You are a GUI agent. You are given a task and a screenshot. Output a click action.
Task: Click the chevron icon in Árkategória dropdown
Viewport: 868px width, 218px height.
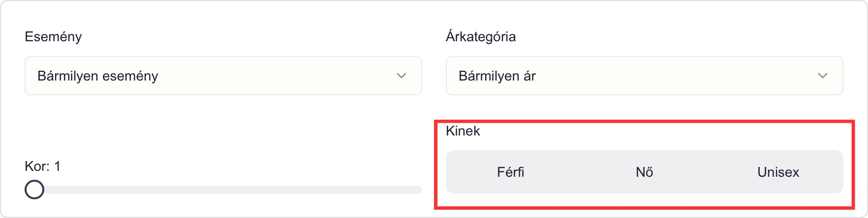pyautogui.click(x=822, y=76)
